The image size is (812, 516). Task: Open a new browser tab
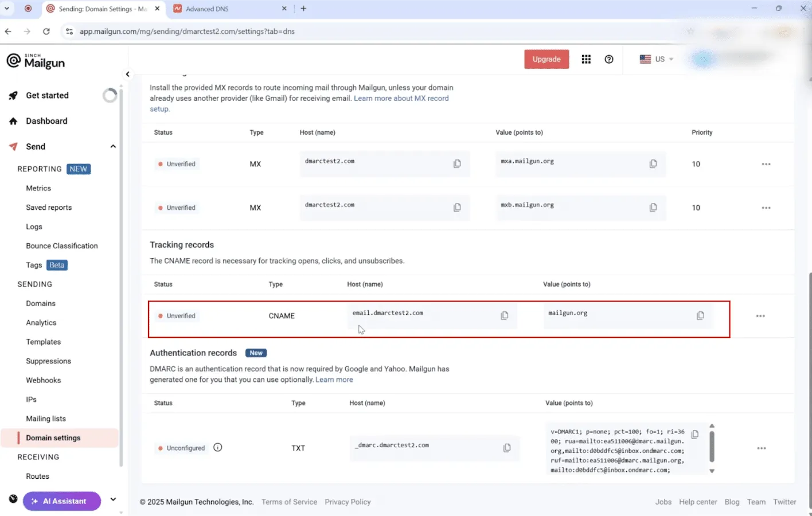click(x=303, y=9)
